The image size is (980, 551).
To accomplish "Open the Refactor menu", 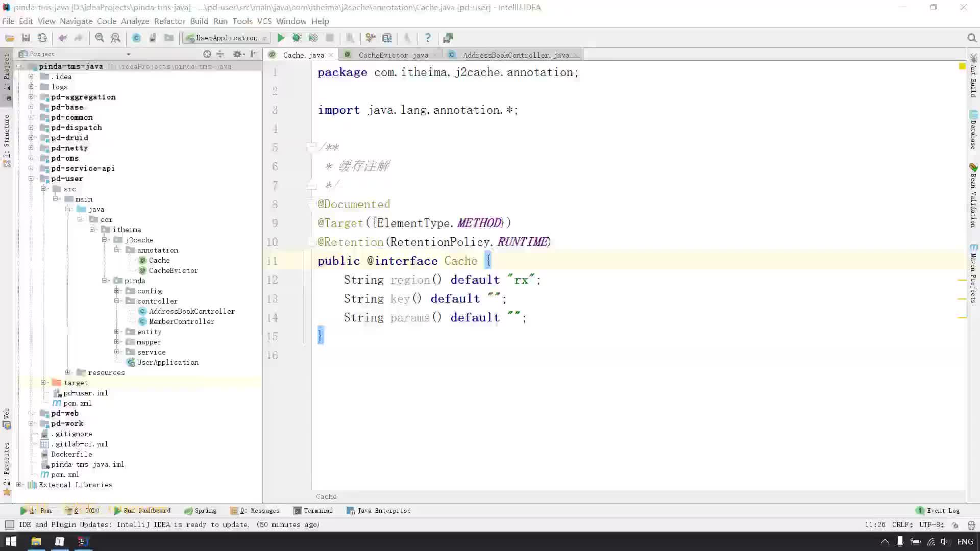I will click(169, 21).
